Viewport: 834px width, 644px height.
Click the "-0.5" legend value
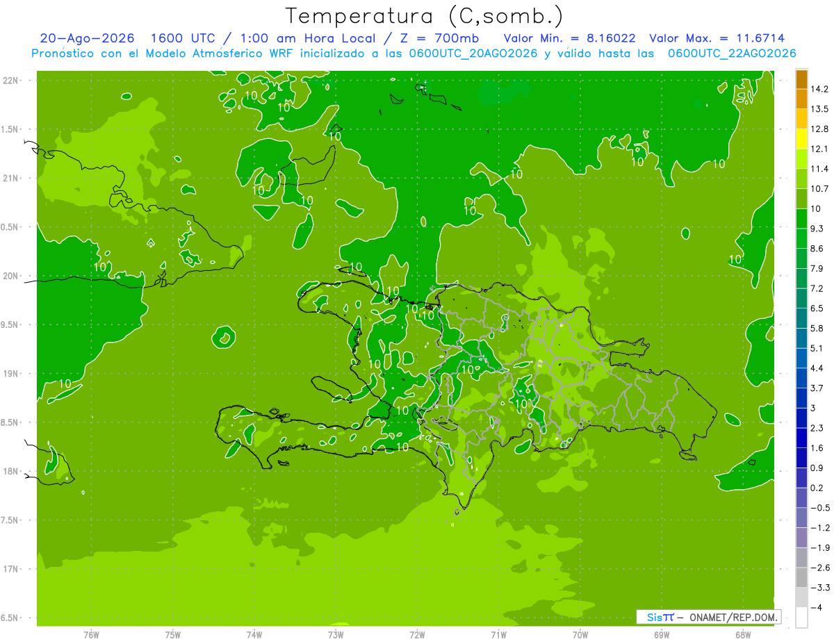click(x=819, y=508)
